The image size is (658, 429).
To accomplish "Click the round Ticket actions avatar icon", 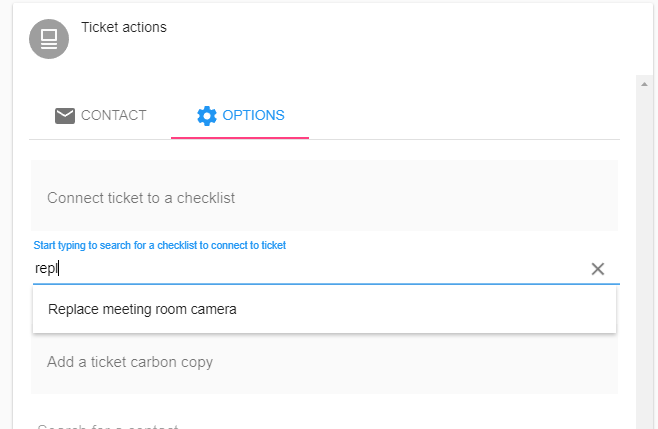I will [49, 39].
